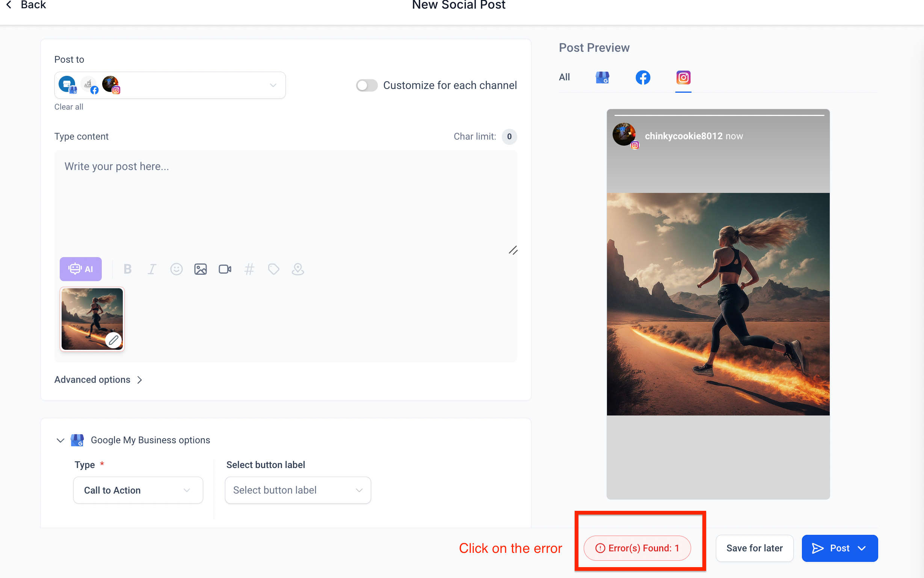Click the image upload icon
The width and height of the screenshot is (924, 578).
[x=201, y=269]
